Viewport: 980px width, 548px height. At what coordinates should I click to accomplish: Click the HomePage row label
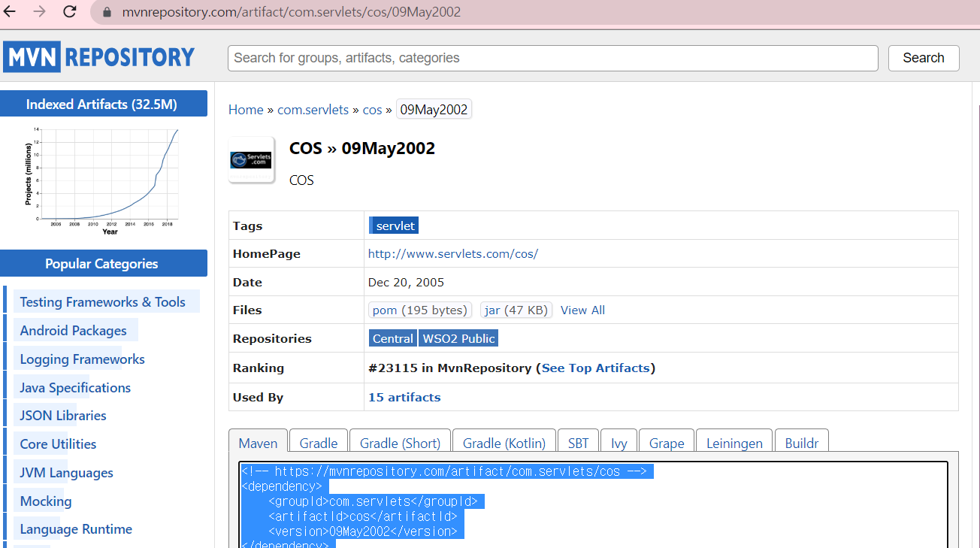tap(266, 254)
